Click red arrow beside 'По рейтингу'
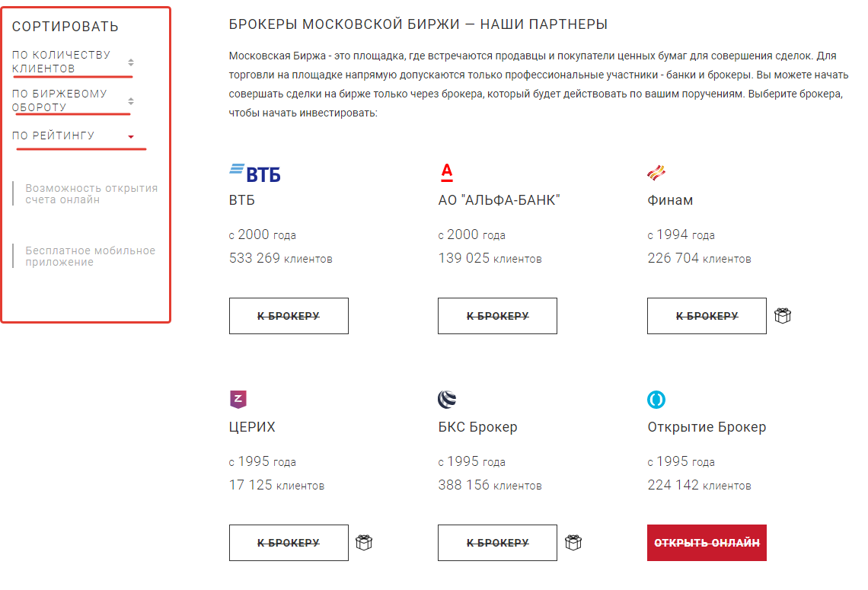 coord(131,137)
